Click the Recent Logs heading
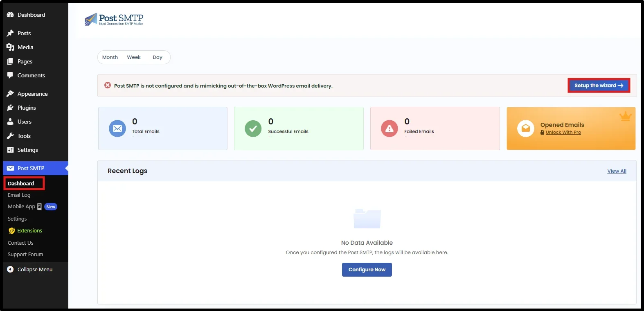 tap(127, 171)
